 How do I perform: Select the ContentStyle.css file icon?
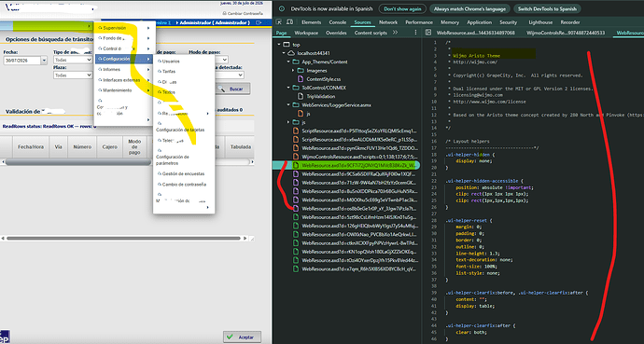(301, 79)
